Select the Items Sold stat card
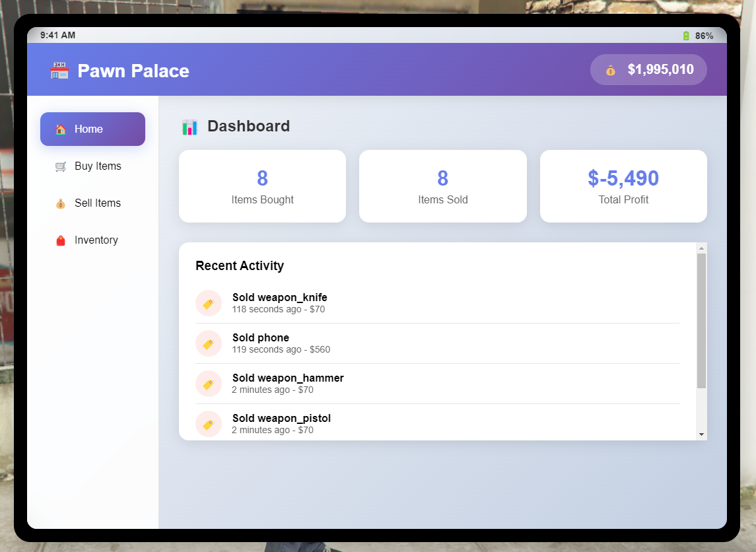This screenshot has width=756, height=552. coord(442,186)
